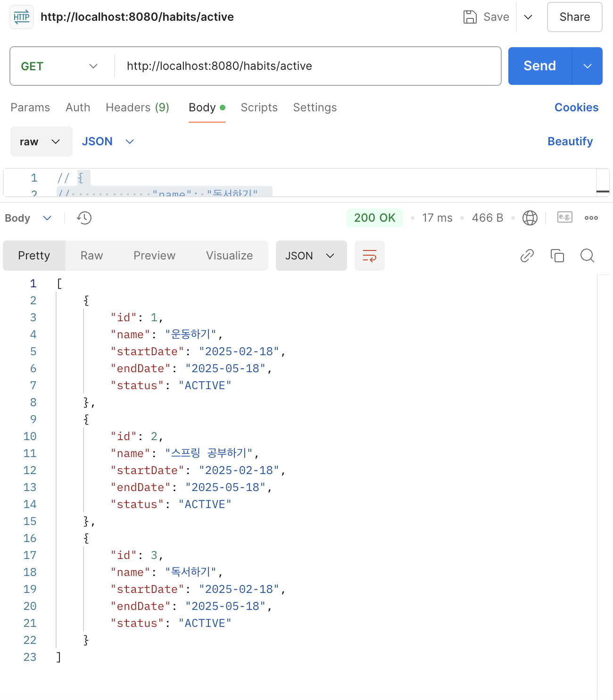Screen dimensions: 613x700
Task: Select the Visualize response view
Action: point(229,256)
